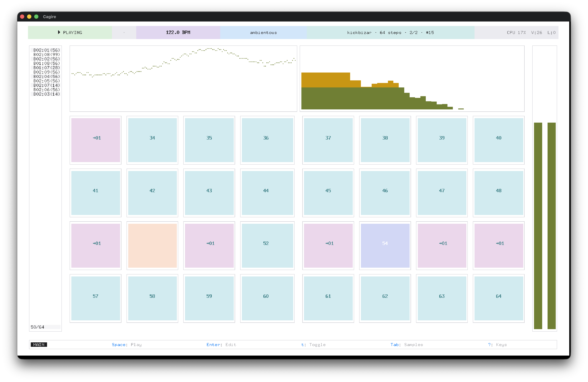Open Samples via the Tab hint
This screenshot has height=382, width=588.
407,345
